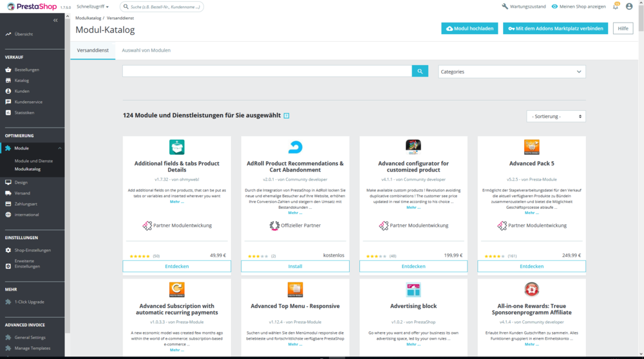
Task: Click Meinen Shop anzeigen link
Action: click(x=578, y=6)
